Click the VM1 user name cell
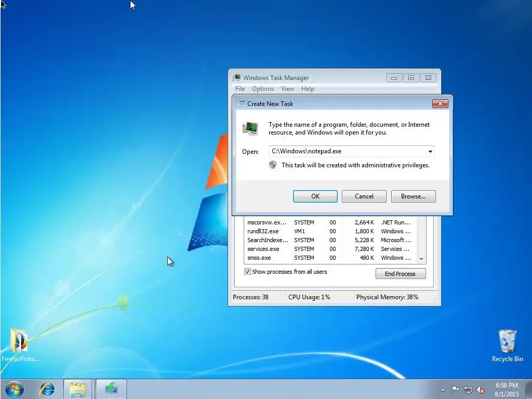The image size is (532, 399). [299, 231]
